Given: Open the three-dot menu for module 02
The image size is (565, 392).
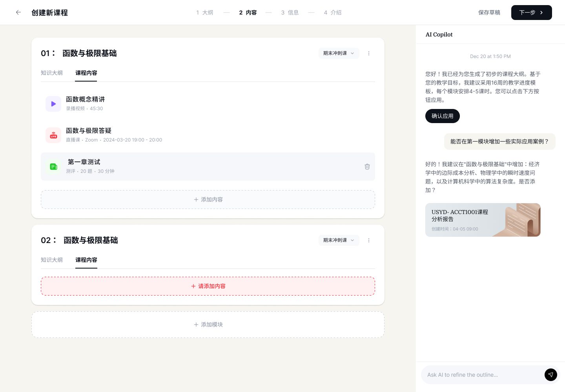Looking at the screenshot, I should tap(368, 240).
